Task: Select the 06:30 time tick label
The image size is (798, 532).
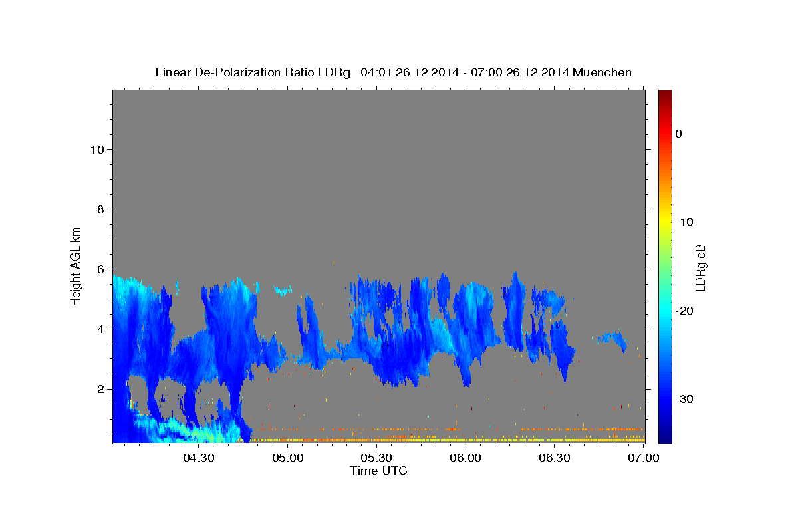Action: click(x=555, y=458)
